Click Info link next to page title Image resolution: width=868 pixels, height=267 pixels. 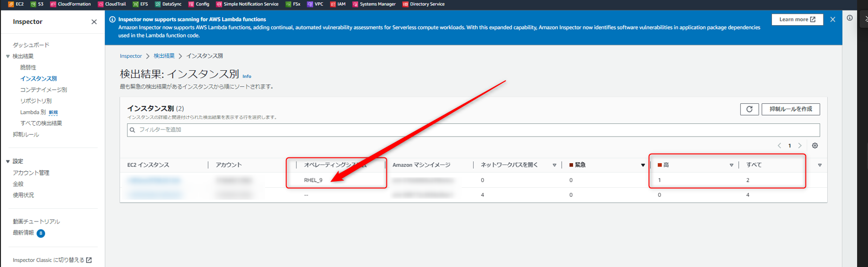coord(247,76)
